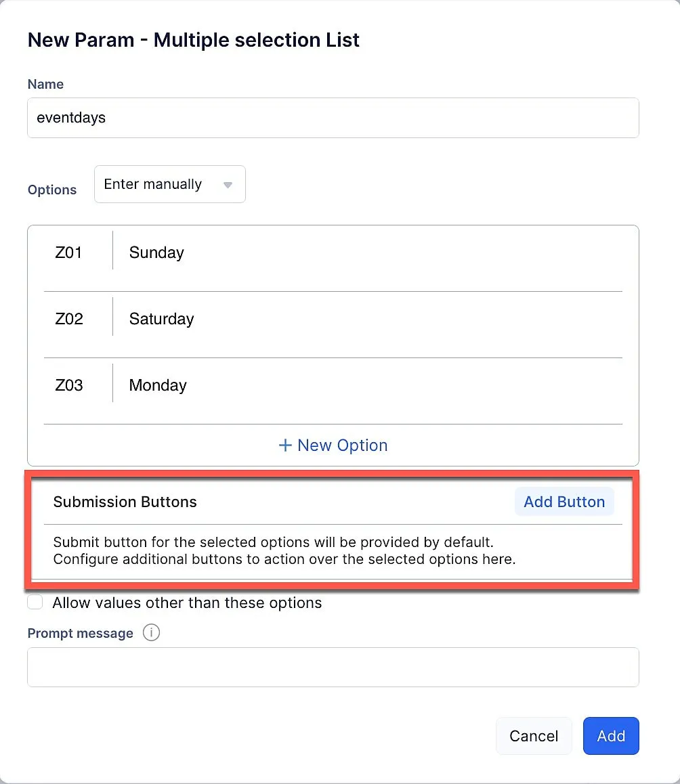Click the Cancel button
Viewport: 680px width, 784px height.
pos(534,736)
